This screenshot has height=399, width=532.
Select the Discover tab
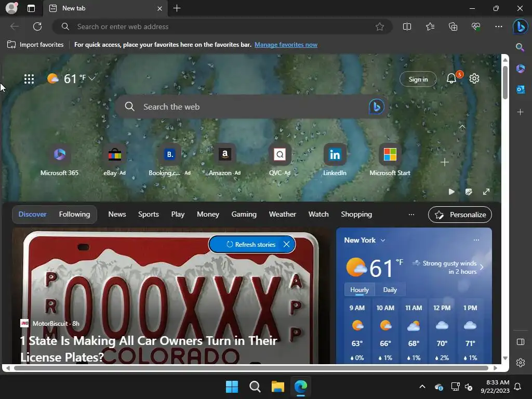pos(32,214)
